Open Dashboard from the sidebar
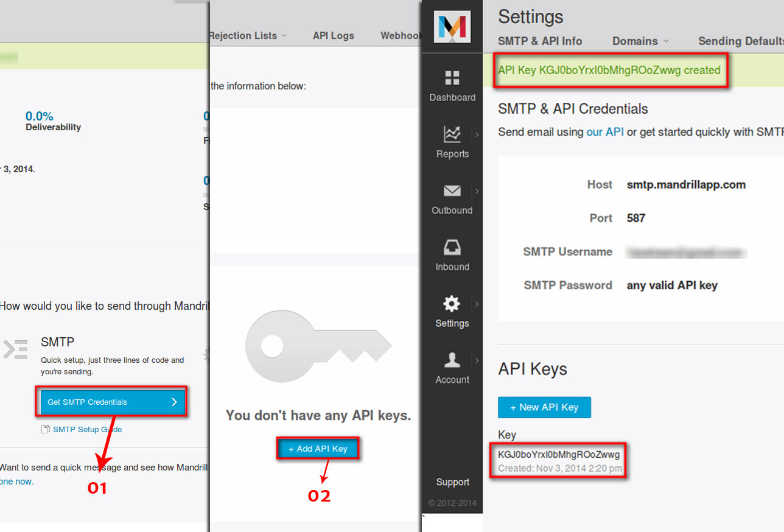 (x=452, y=86)
